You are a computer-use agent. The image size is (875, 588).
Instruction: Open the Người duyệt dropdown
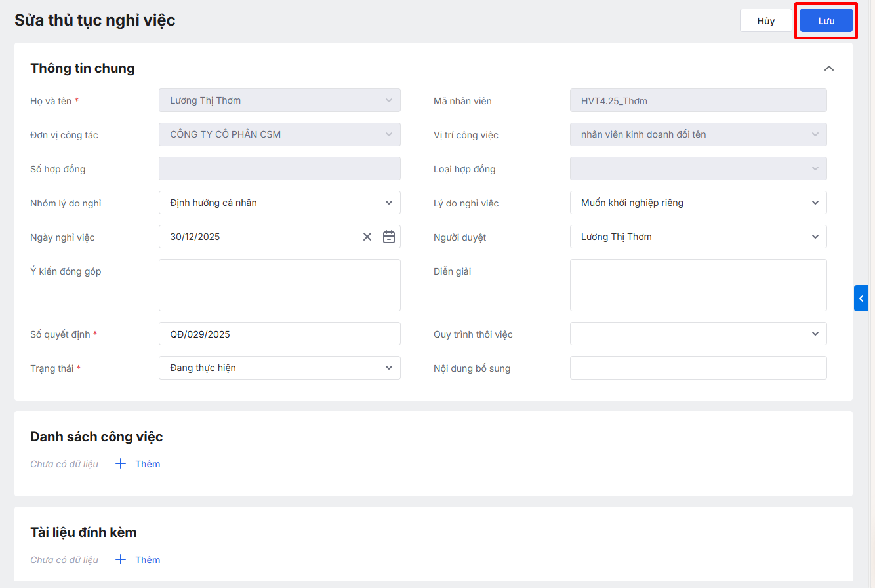[698, 237]
